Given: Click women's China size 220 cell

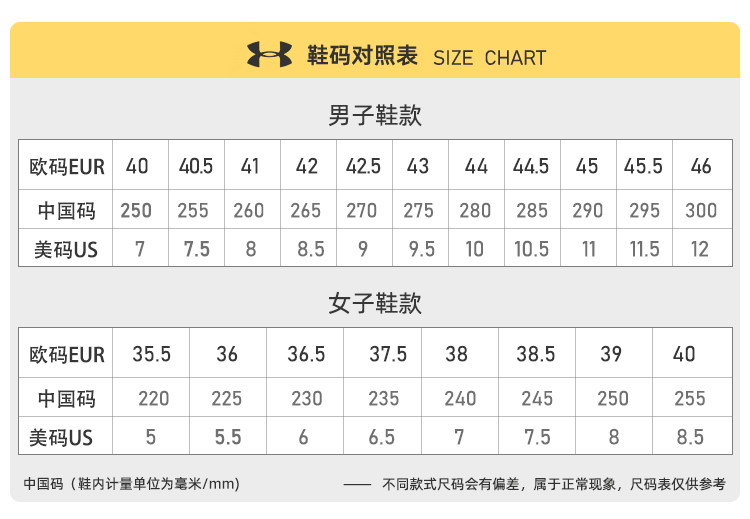Looking at the screenshot, I should tap(153, 398).
